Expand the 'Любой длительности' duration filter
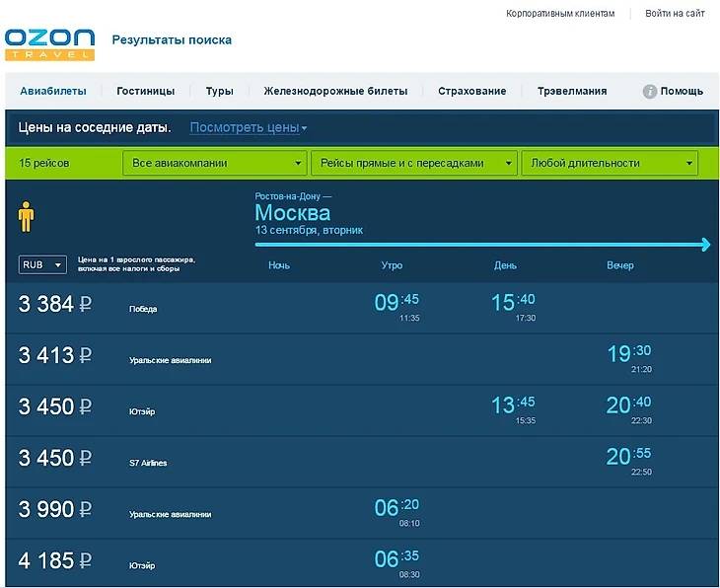This screenshot has width=720, height=588. [x=610, y=163]
